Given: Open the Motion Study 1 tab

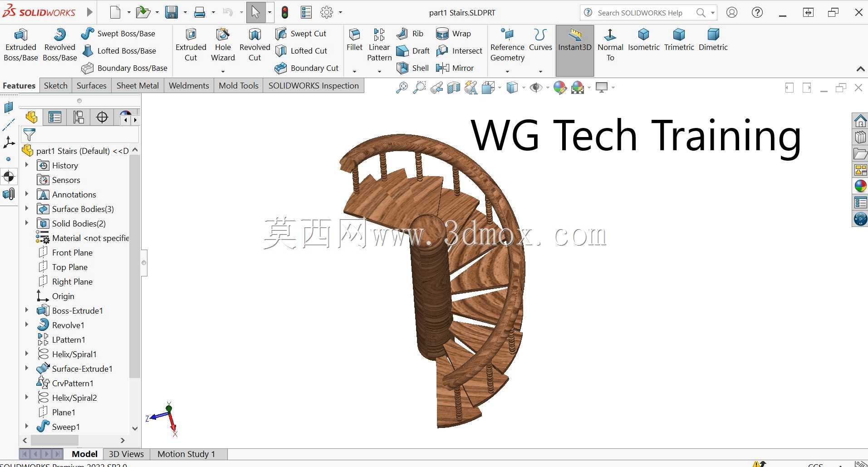Looking at the screenshot, I should click(x=186, y=454).
